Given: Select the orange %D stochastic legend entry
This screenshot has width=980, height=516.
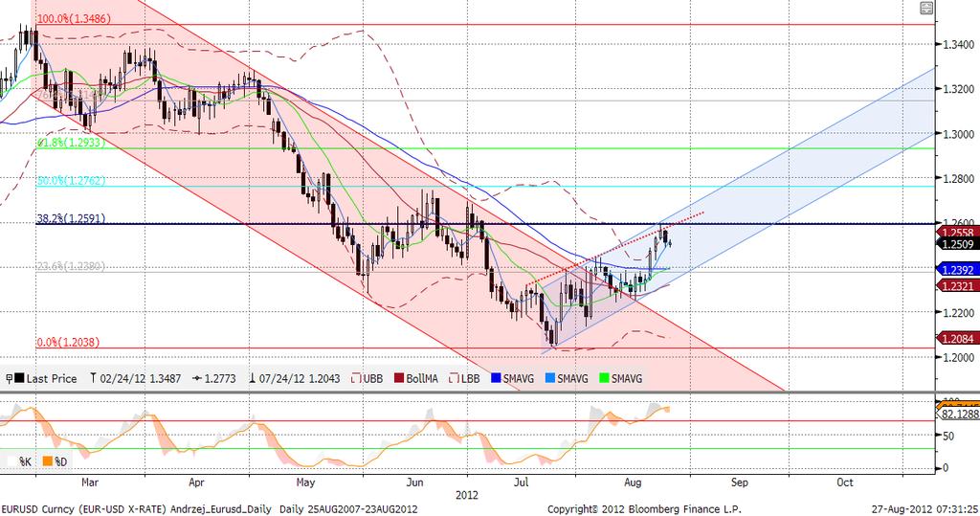Looking at the screenshot, I should (x=55, y=461).
